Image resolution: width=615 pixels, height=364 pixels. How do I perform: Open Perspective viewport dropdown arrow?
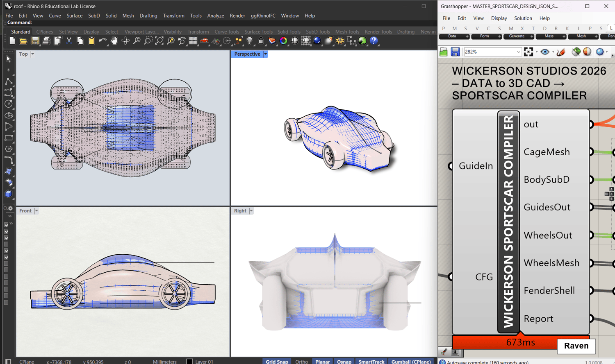266,54
